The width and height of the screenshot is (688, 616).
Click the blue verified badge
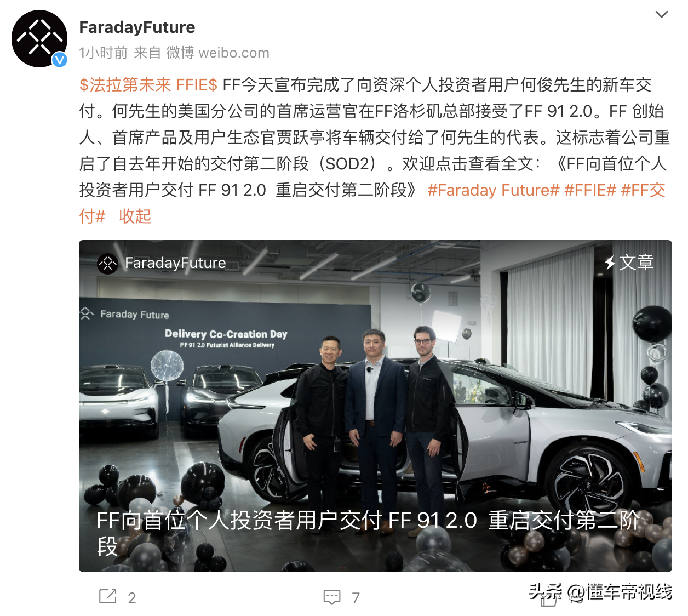[x=60, y=60]
